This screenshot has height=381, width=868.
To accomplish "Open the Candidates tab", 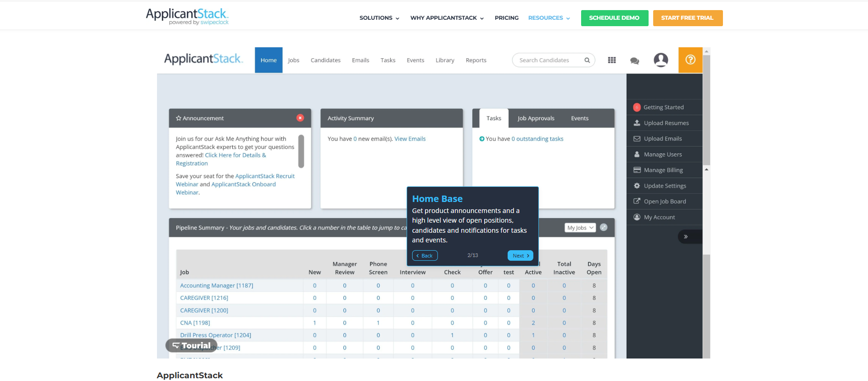I will [x=325, y=60].
